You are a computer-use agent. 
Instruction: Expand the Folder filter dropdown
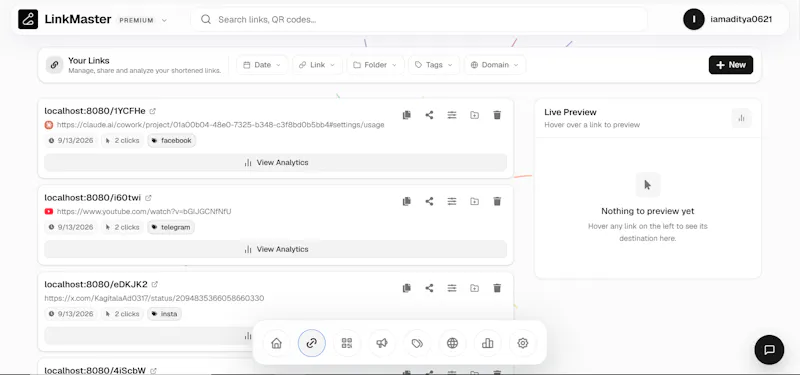pos(376,65)
